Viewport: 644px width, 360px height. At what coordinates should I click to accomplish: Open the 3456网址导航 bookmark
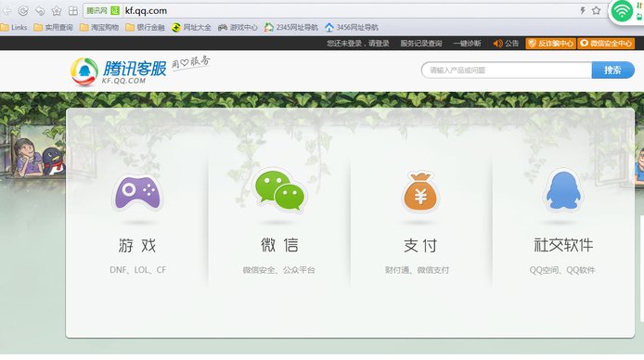pyautogui.click(x=352, y=28)
